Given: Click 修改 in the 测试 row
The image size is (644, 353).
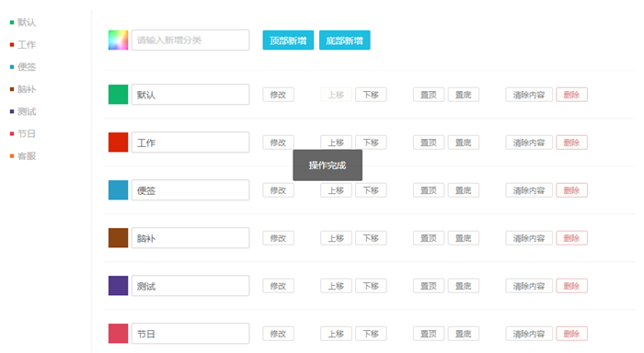Looking at the screenshot, I should (x=278, y=286).
